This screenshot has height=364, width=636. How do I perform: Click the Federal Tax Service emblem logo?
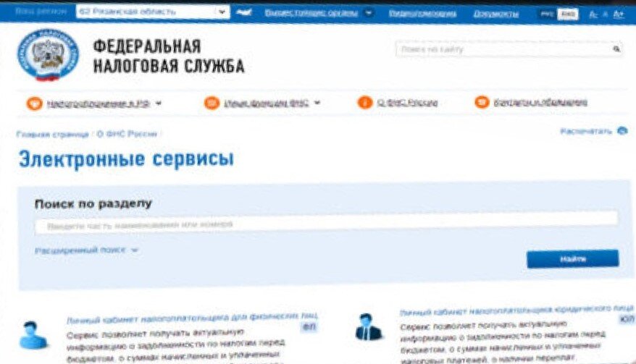click(x=48, y=55)
